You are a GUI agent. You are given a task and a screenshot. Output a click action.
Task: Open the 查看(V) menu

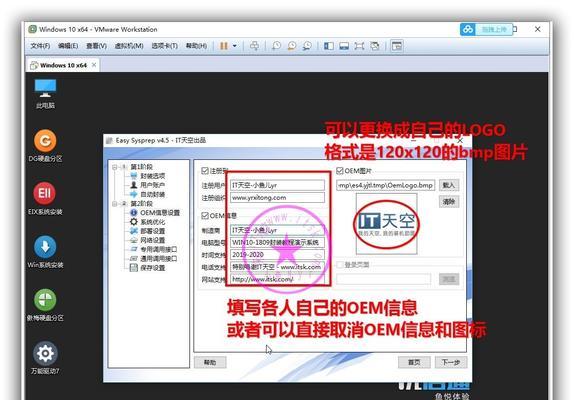coord(96,46)
